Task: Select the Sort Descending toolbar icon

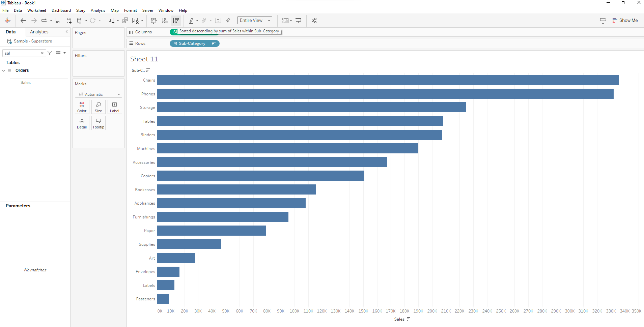Action: [175, 21]
